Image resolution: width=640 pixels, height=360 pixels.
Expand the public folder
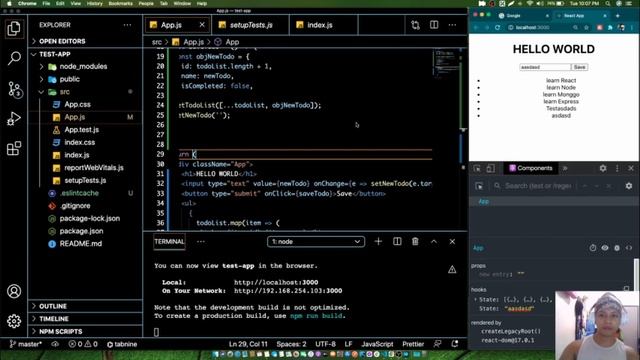pyautogui.click(x=69, y=79)
